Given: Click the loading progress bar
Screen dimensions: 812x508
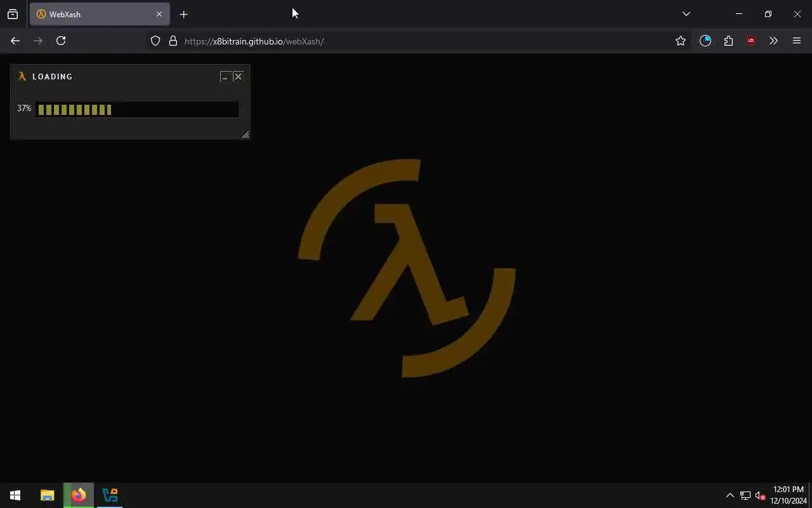Looking at the screenshot, I should 137,109.
